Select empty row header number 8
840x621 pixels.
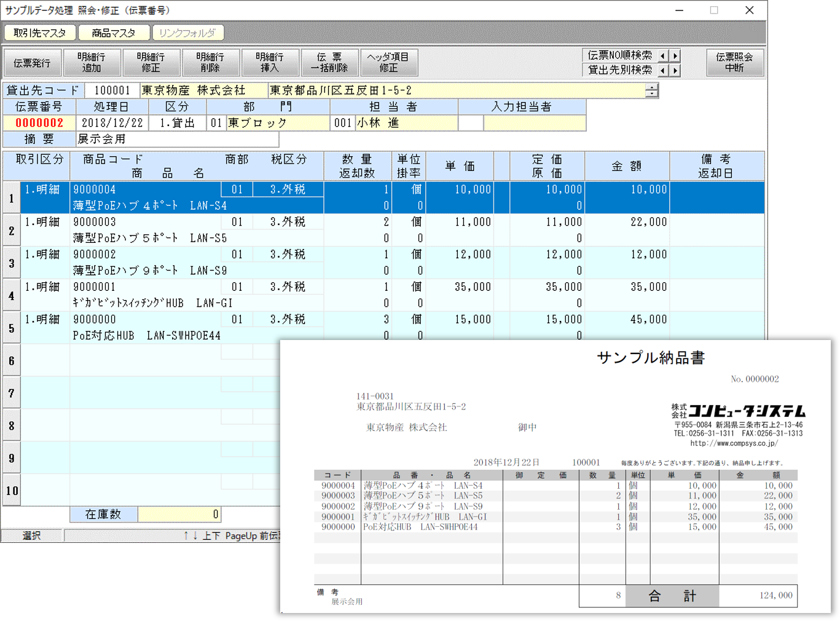click(x=12, y=425)
